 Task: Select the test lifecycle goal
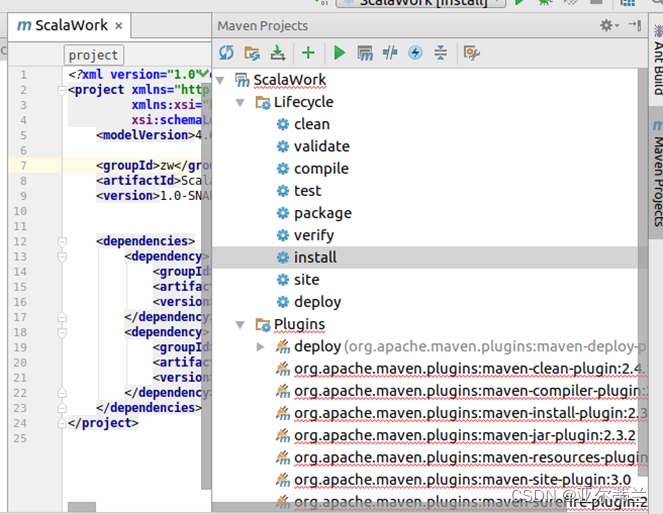coord(307,191)
